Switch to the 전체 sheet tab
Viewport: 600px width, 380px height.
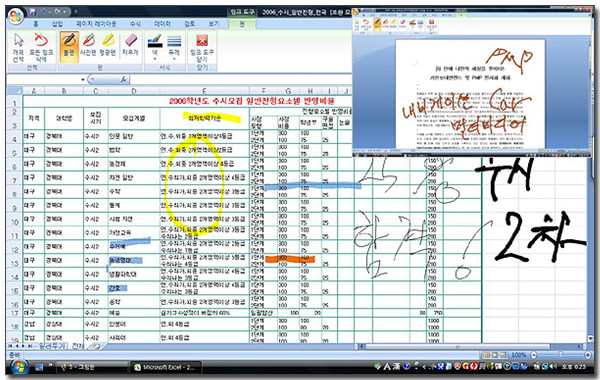pos(78,346)
